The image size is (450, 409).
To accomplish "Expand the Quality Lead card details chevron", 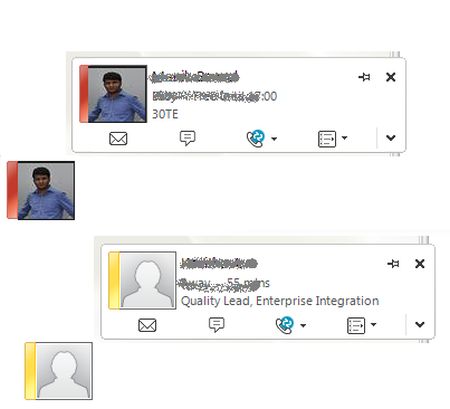I will coord(420,324).
